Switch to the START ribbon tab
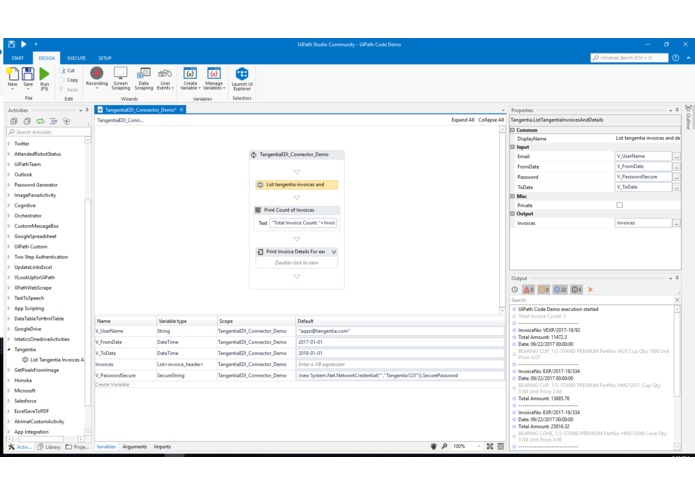695x494 pixels. [x=18, y=58]
